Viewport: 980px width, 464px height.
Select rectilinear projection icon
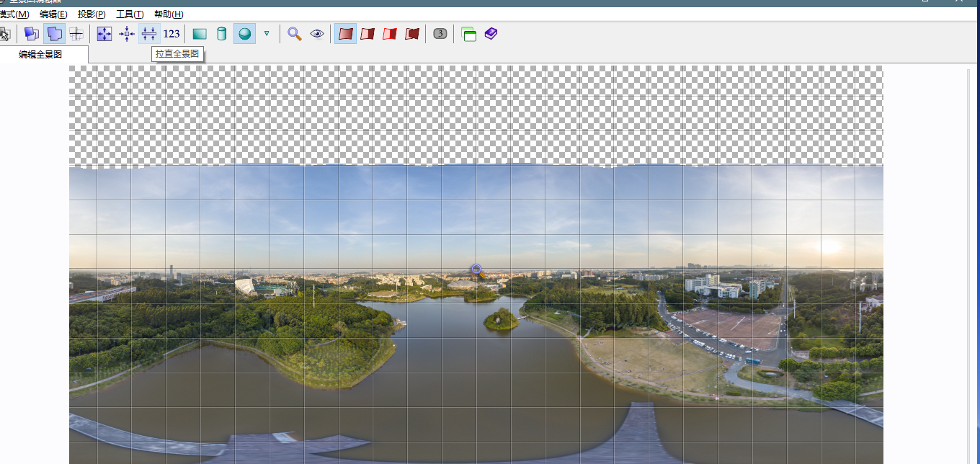pyautogui.click(x=200, y=34)
